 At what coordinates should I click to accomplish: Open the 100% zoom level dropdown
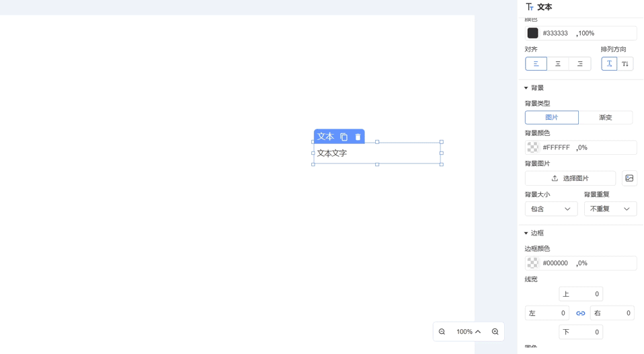click(x=469, y=332)
